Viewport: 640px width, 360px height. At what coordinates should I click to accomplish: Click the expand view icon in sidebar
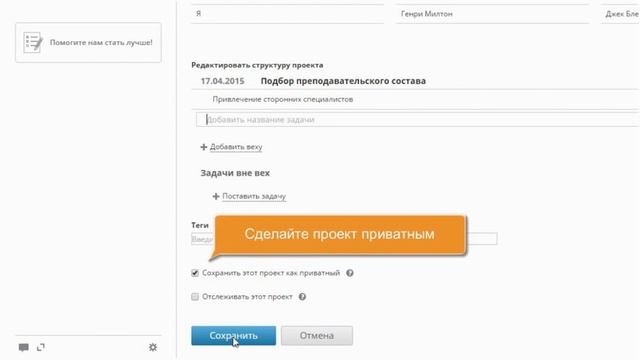(41, 347)
